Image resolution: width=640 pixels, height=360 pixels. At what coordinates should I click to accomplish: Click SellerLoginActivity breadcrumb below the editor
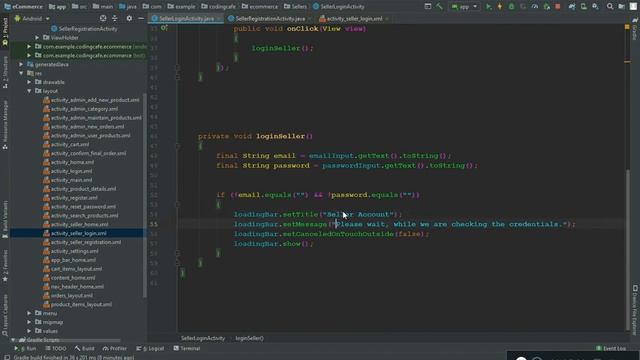pyautogui.click(x=203, y=338)
